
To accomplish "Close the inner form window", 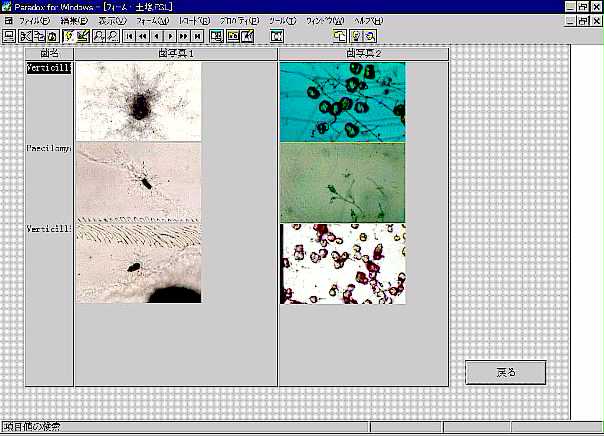I will pyautogui.click(x=596, y=21).
